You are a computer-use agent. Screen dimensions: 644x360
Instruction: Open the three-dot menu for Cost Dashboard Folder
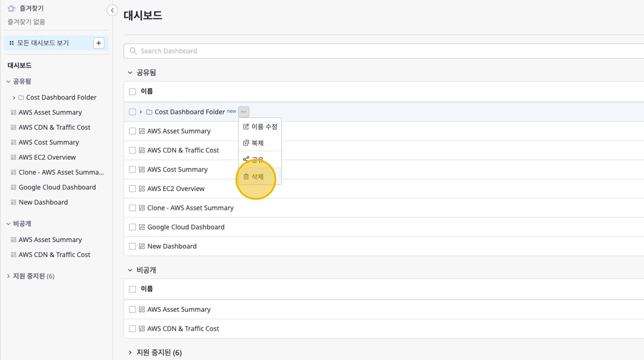click(244, 112)
